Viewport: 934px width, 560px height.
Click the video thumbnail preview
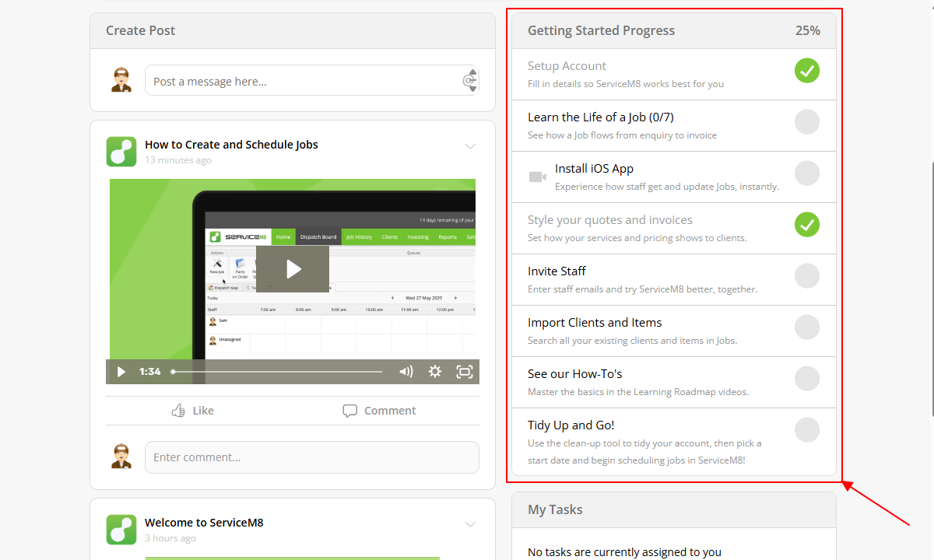(x=293, y=282)
